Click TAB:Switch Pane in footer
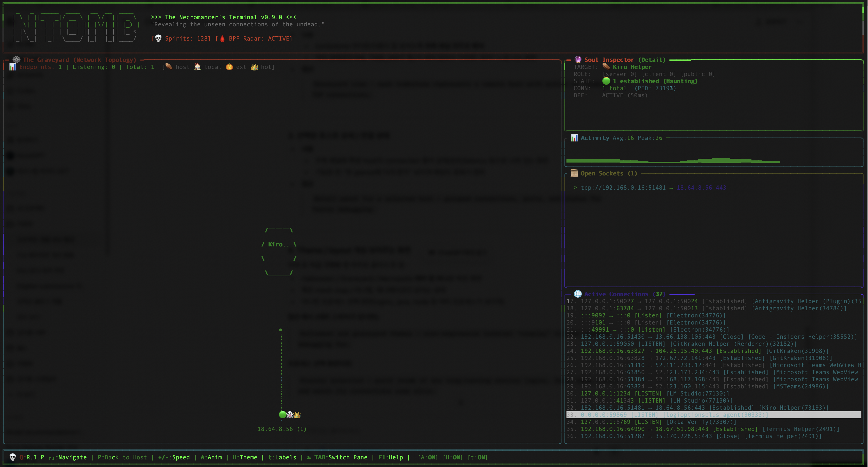Viewport: 868px width, 467px height. [x=341, y=457]
